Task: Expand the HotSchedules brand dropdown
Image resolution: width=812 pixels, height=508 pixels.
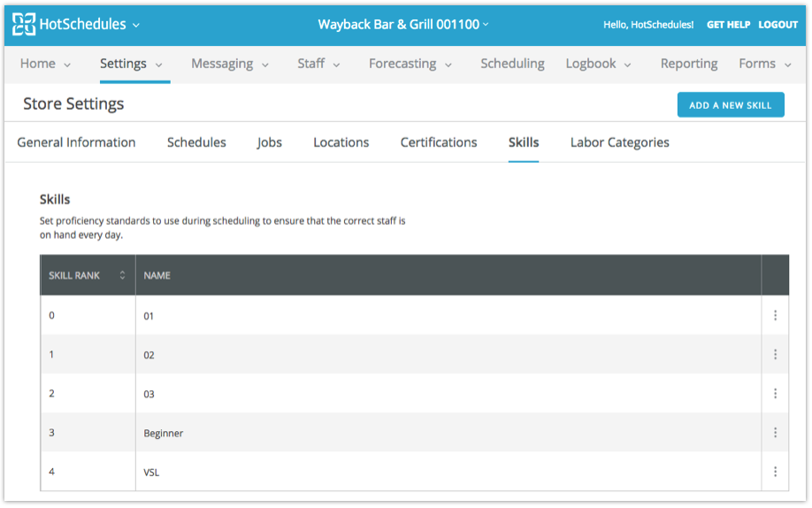Action: click(x=135, y=25)
